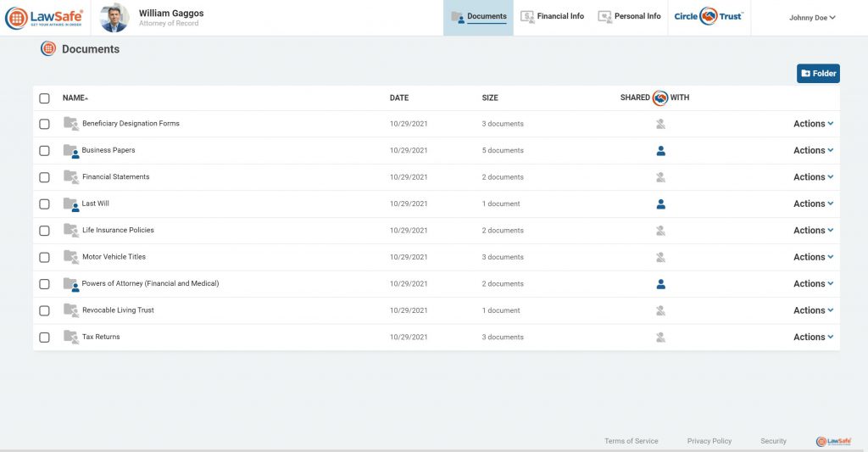Screen dimensions: 868x452
Task: Open Actions dropdown for Revocable Living Trust
Action: (813, 310)
